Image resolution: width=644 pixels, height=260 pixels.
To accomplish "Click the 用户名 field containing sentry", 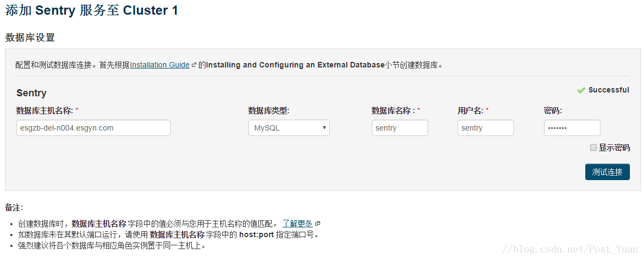I will (485, 128).
